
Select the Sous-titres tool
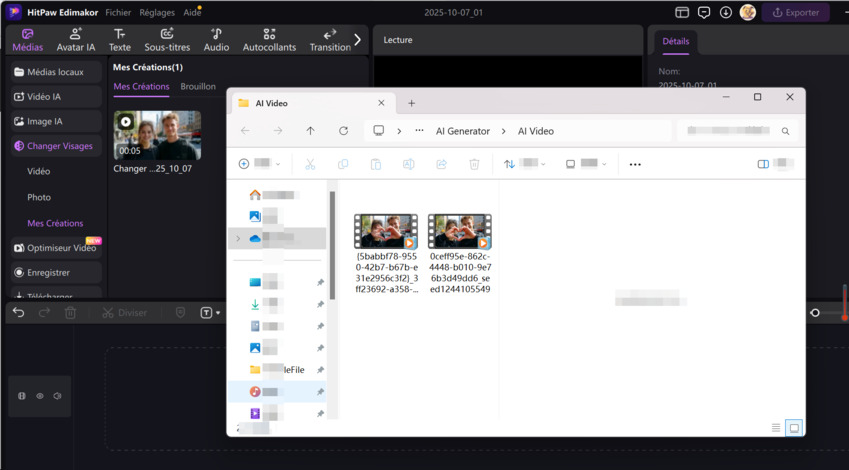point(167,40)
